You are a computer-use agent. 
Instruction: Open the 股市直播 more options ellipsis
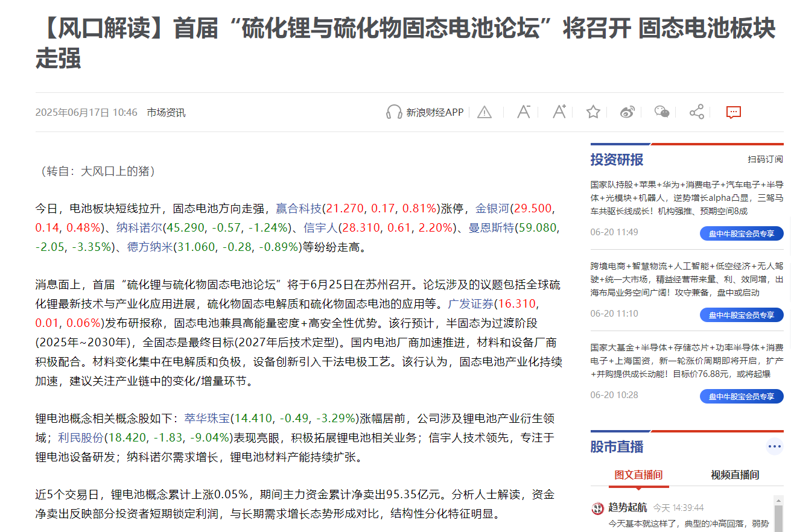pyautogui.click(x=774, y=447)
